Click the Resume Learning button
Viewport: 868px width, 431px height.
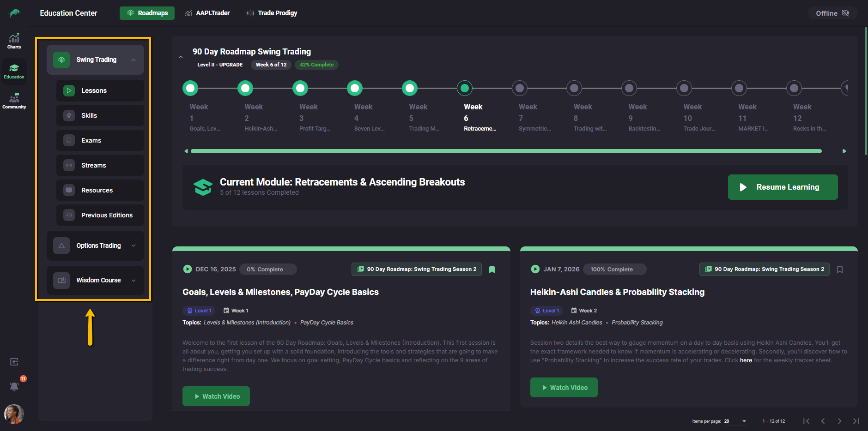tap(783, 187)
